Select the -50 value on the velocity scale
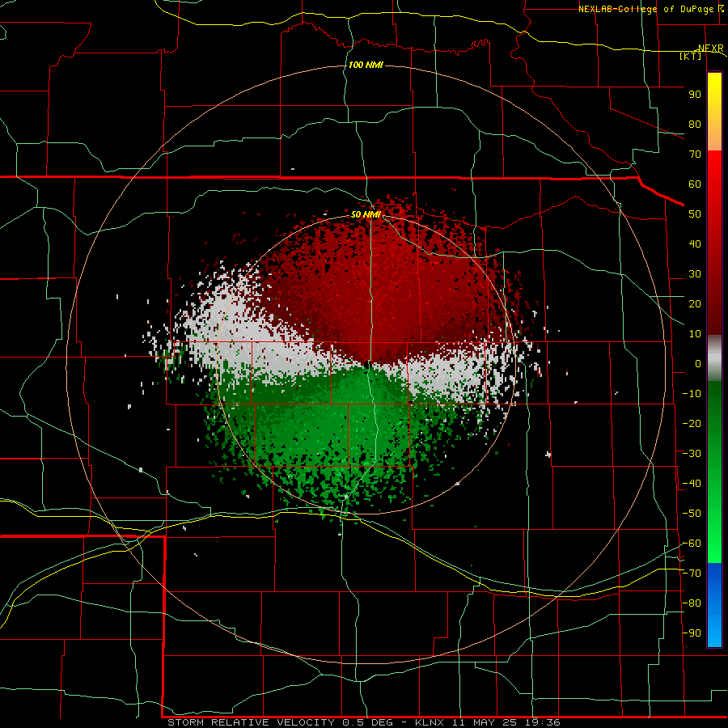This screenshot has width=728, height=728. 692,514
